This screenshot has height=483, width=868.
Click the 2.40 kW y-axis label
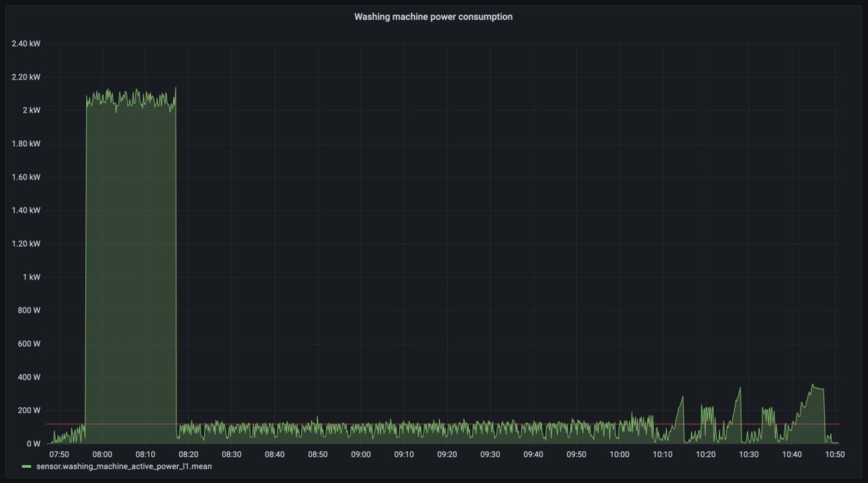(26, 43)
